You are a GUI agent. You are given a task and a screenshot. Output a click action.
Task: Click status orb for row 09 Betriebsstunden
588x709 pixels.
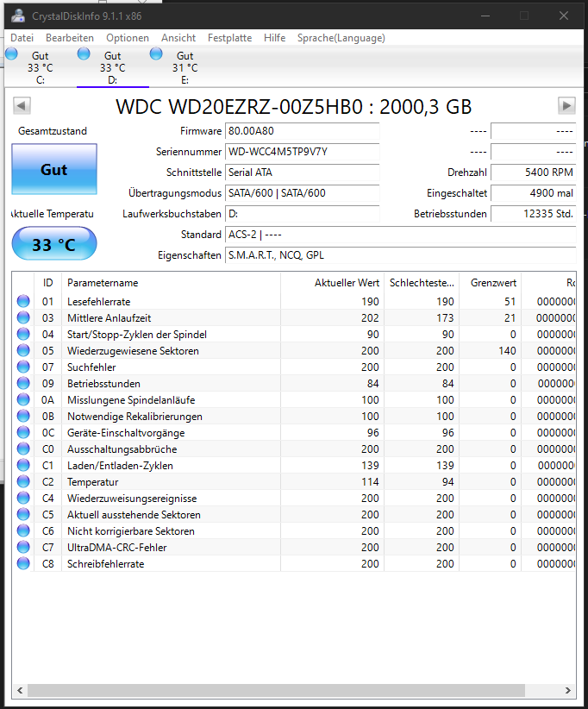[x=23, y=383]
